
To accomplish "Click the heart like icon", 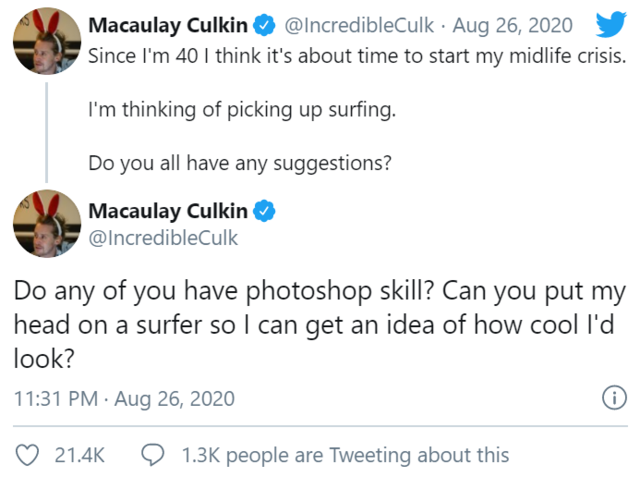I will point(29,455).
